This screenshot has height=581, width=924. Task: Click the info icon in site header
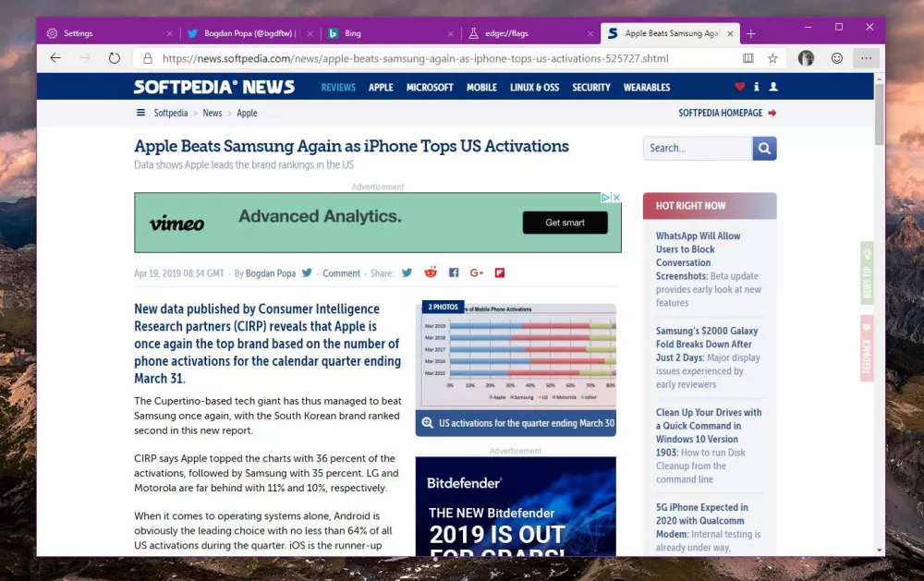click(757, 87)
